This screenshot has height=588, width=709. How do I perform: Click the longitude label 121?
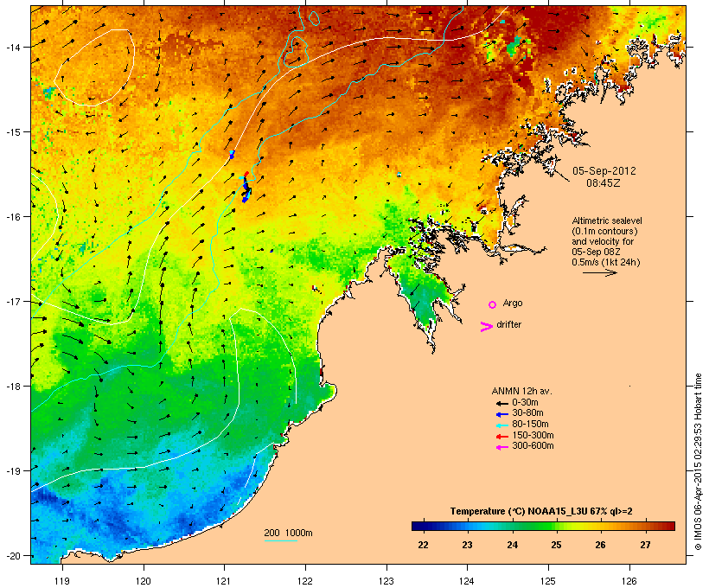[224, 581]
